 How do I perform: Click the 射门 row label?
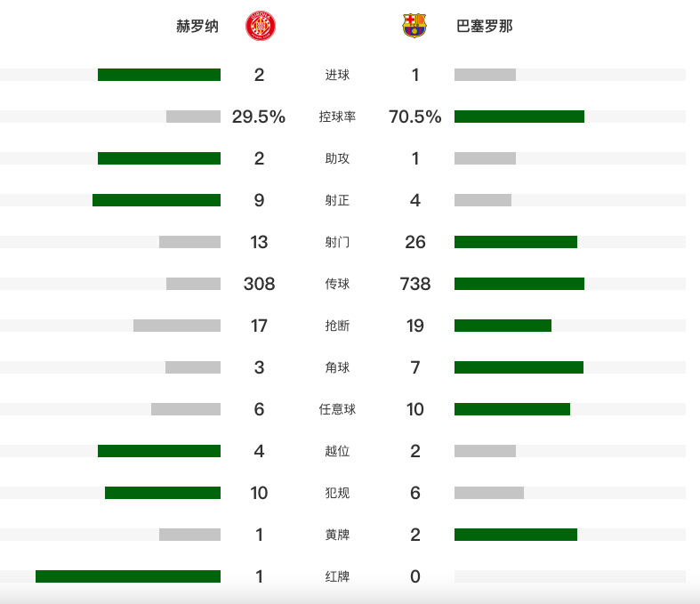tap(337, 242)
